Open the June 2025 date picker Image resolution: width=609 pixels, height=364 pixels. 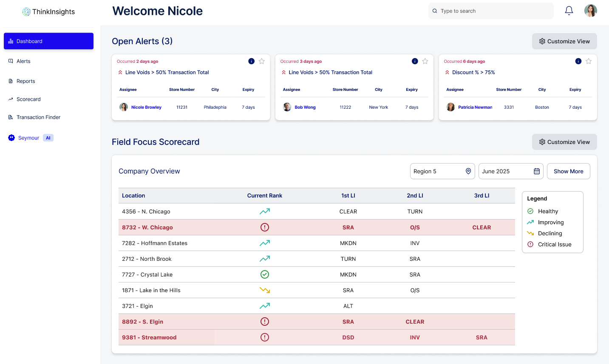click(x=510, y=171)
